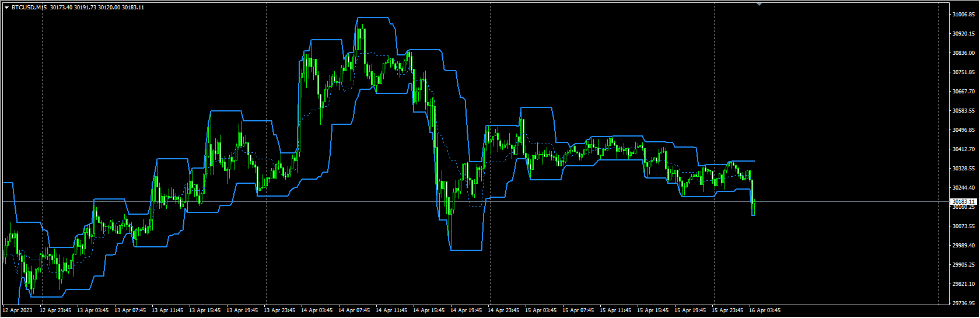Image resolution: width=980 pixels, height=318 pixels.
Task: Select the current price label 30183.11
Action: [x=964, y=201]
